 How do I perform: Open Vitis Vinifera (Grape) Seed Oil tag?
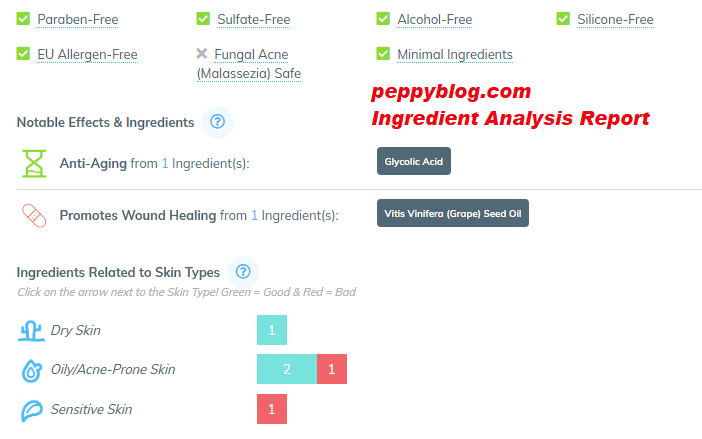coord(452,213)
